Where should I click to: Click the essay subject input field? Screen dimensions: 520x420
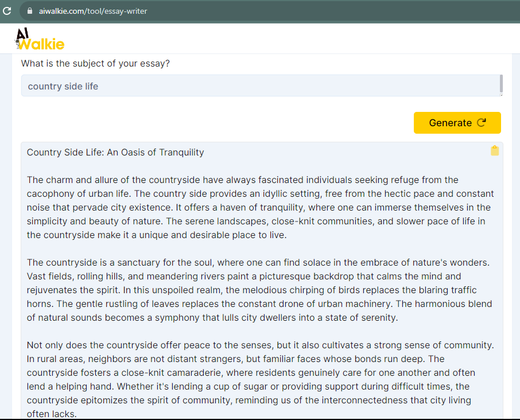(x=262, y=86)
